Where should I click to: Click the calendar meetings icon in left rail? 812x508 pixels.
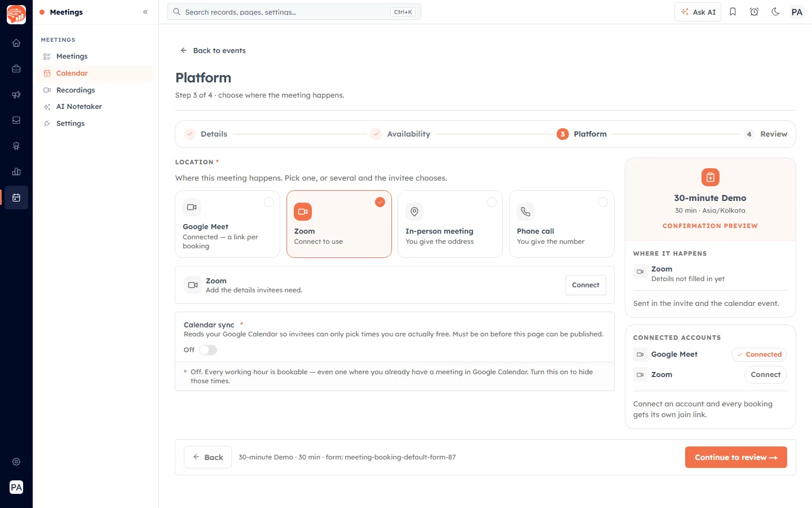[16, 198]
